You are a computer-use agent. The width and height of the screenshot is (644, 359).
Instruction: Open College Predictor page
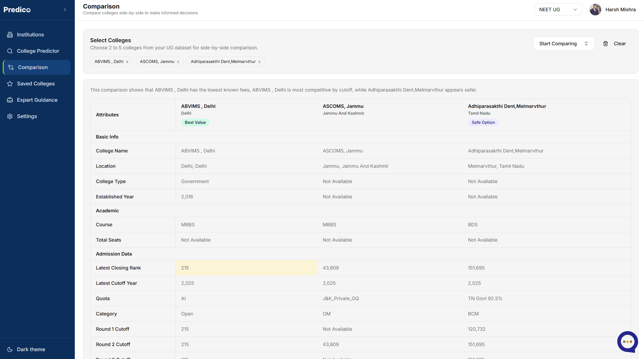37,51
